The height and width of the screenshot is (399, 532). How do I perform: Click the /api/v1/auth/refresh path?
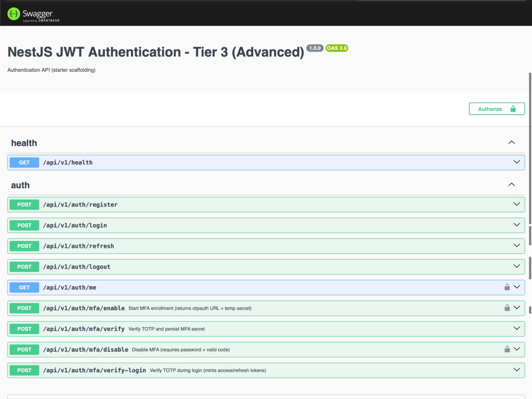[79, 246]
